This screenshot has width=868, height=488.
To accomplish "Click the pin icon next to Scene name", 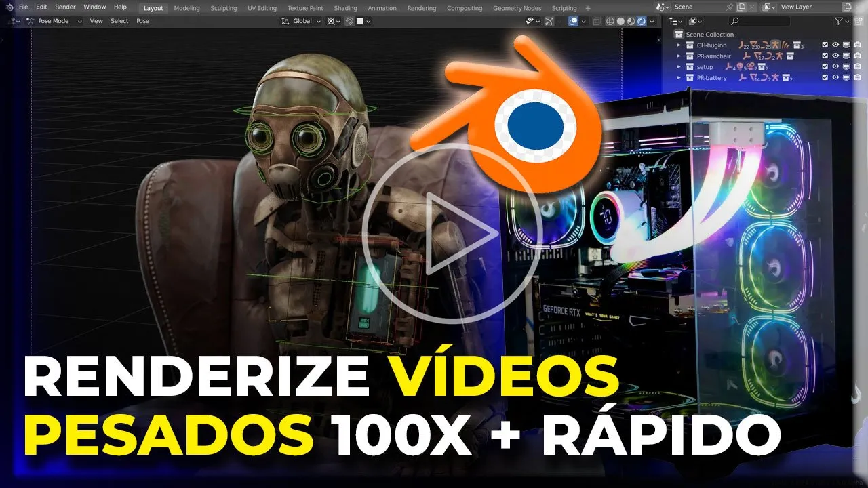I will [729, 7].
